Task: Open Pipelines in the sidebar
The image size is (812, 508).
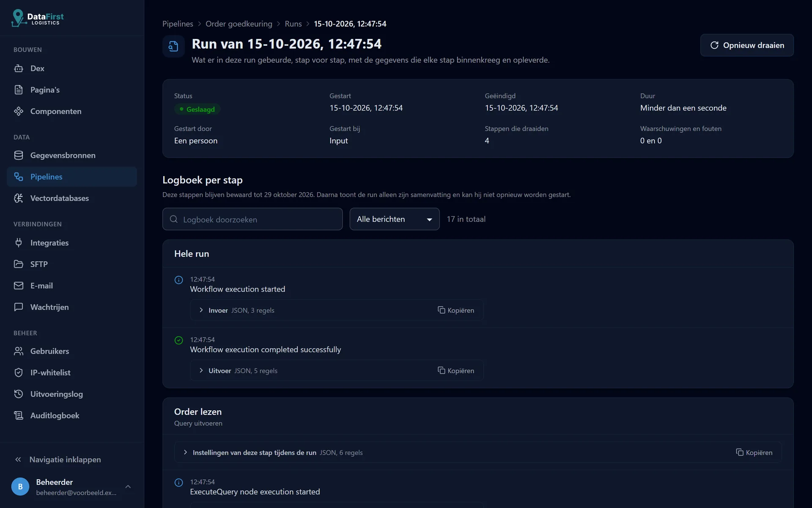Action: pyautogui.click(x=72, y=177)
